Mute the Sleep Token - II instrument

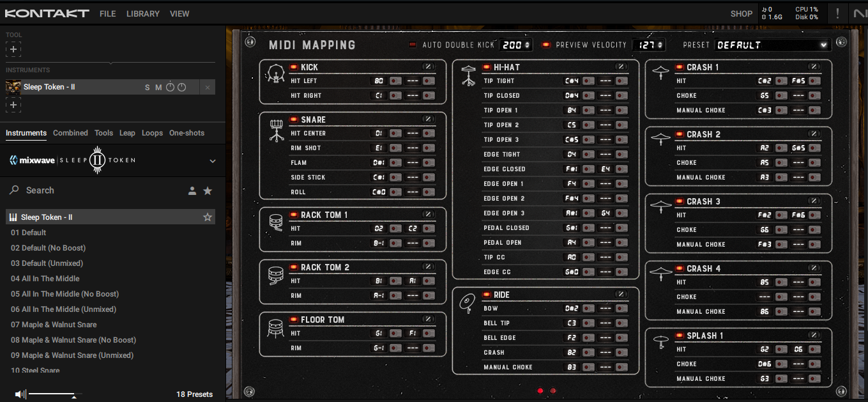pos(158,87)
